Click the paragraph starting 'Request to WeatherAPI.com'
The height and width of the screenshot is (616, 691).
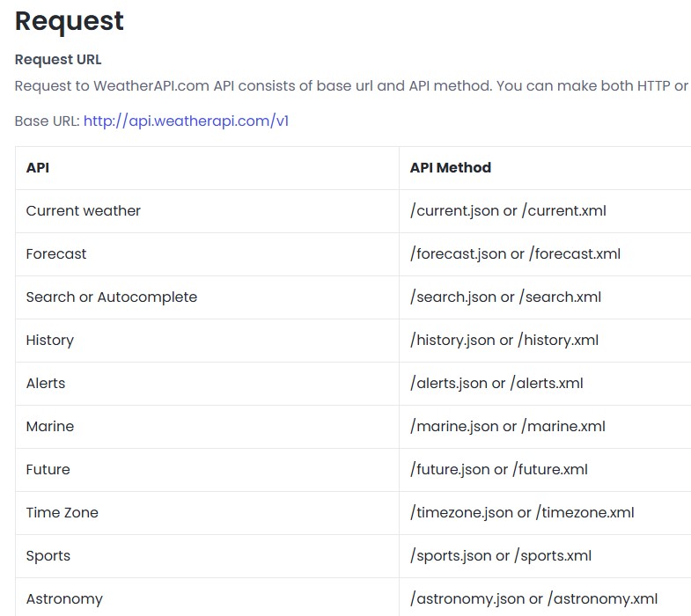(353, 86)
